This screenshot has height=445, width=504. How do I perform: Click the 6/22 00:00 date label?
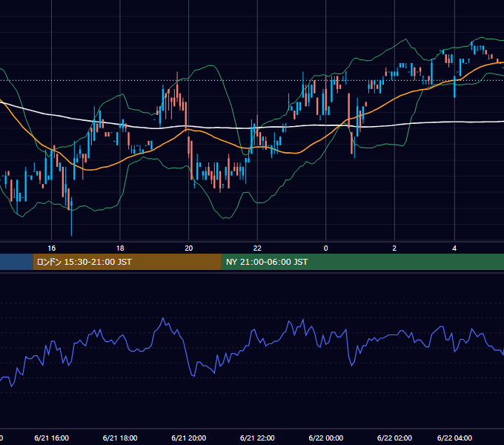click(325, 438)
